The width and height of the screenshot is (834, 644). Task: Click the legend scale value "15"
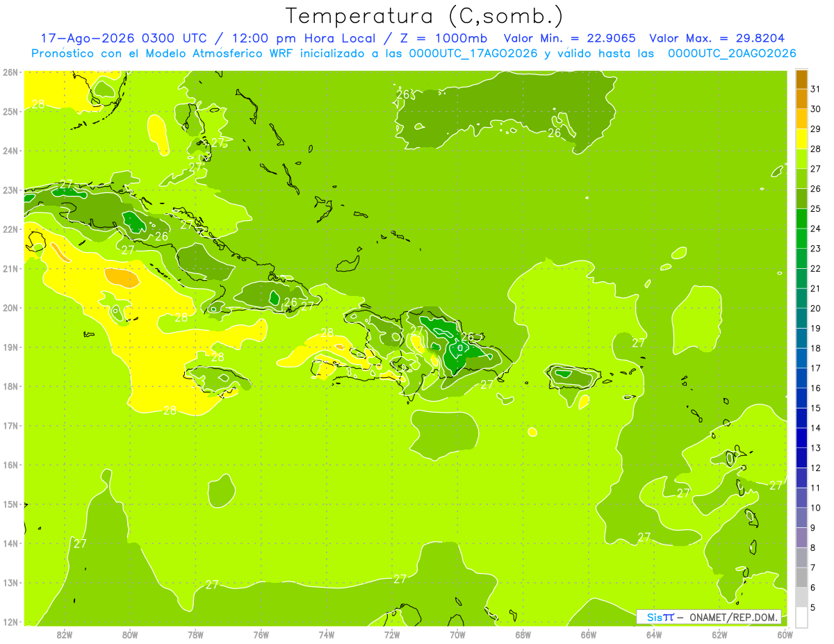click(815, 408)
